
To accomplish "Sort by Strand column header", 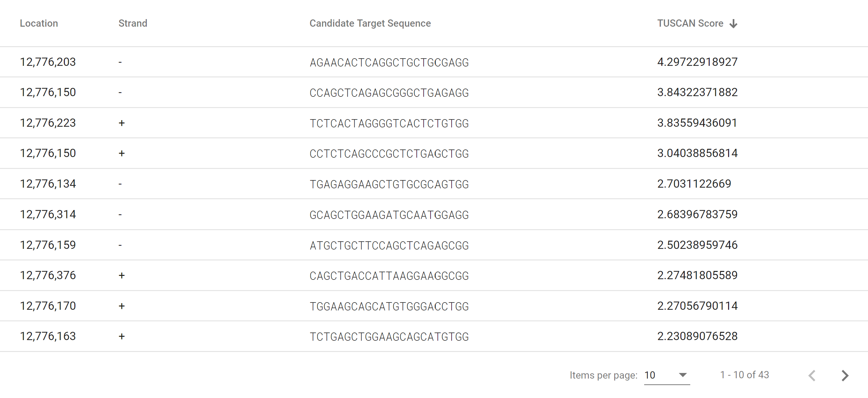I will [133, 23].
